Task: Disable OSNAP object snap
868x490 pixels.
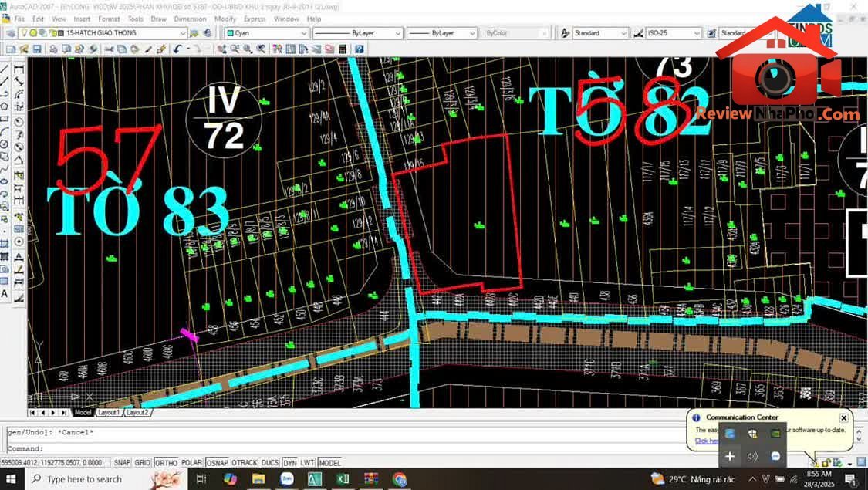Action: tap(217, 462)
